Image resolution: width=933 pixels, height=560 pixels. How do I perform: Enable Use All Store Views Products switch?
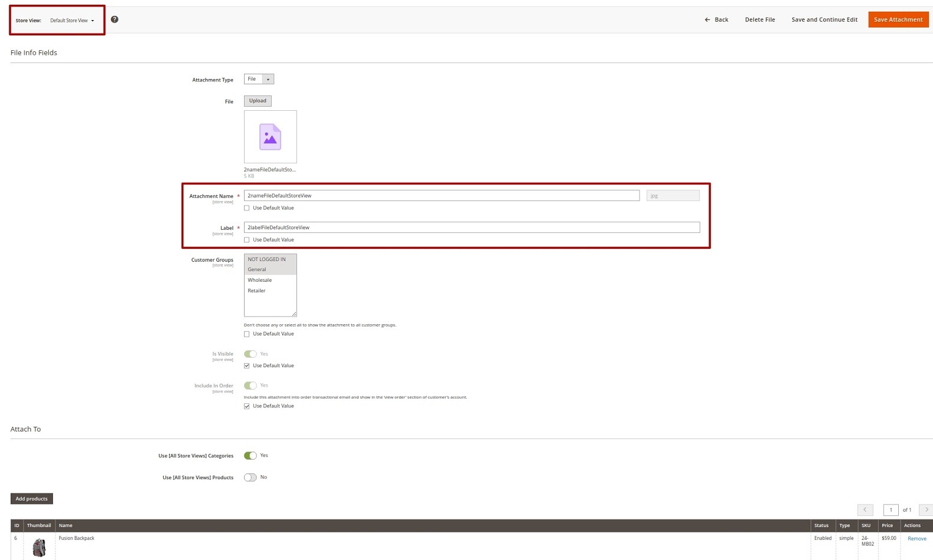(250, 477)
